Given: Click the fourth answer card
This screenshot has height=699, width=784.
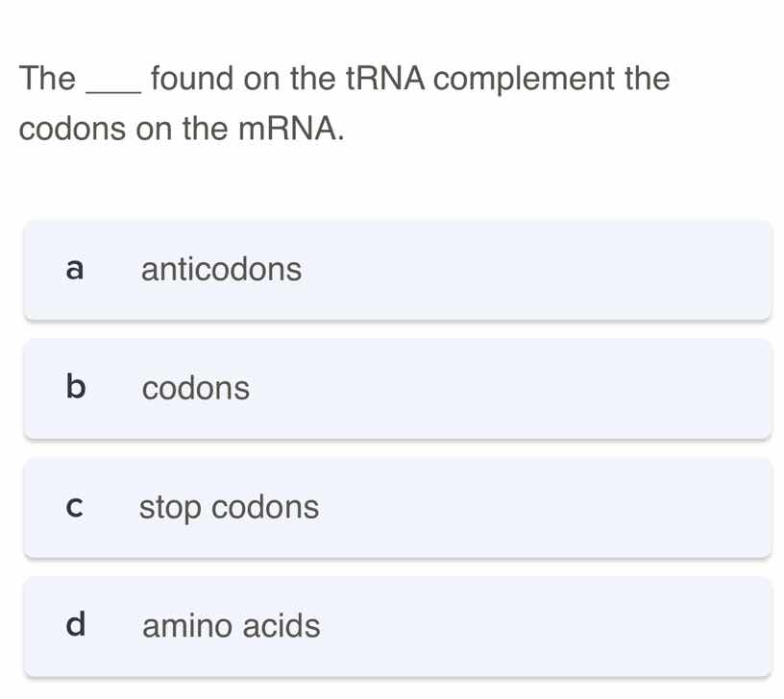Looking at the screenshot, I should tap(398, 626).
